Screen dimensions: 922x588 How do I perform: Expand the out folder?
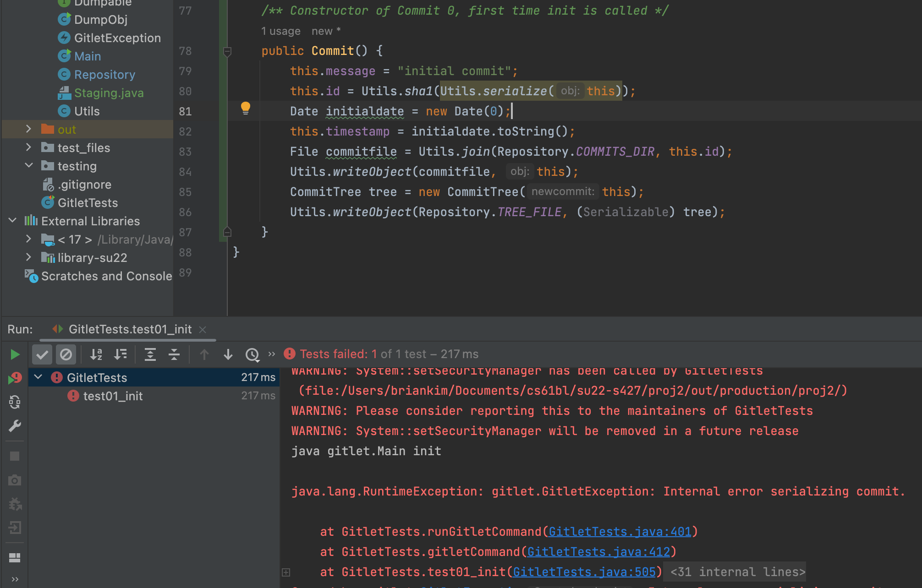(x=28, y=129)
